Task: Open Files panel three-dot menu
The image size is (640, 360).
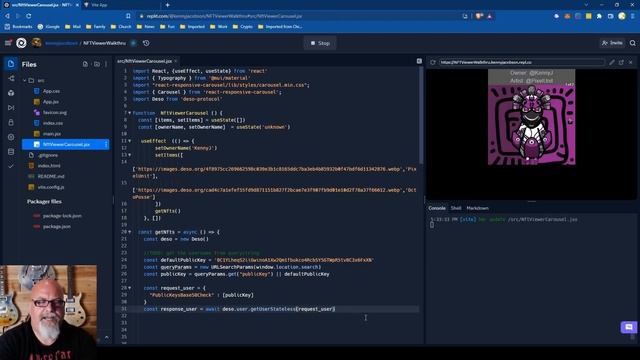Action: (106, 64)
